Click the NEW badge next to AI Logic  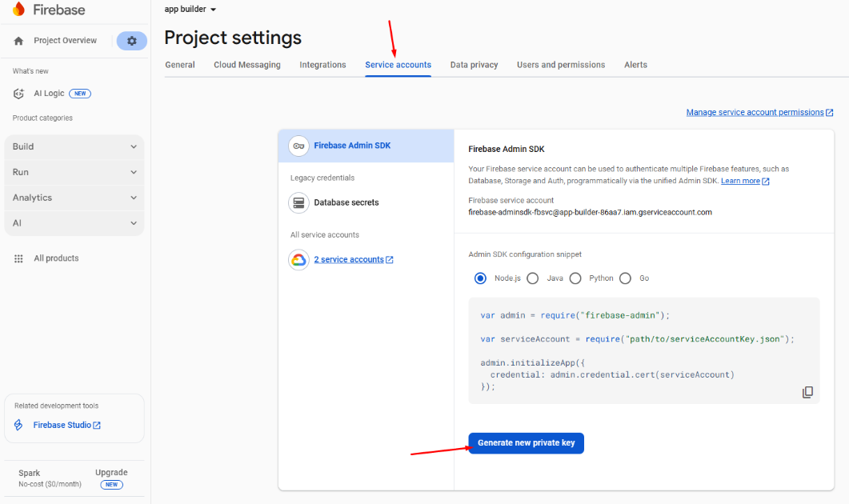(x=80, y=94)
